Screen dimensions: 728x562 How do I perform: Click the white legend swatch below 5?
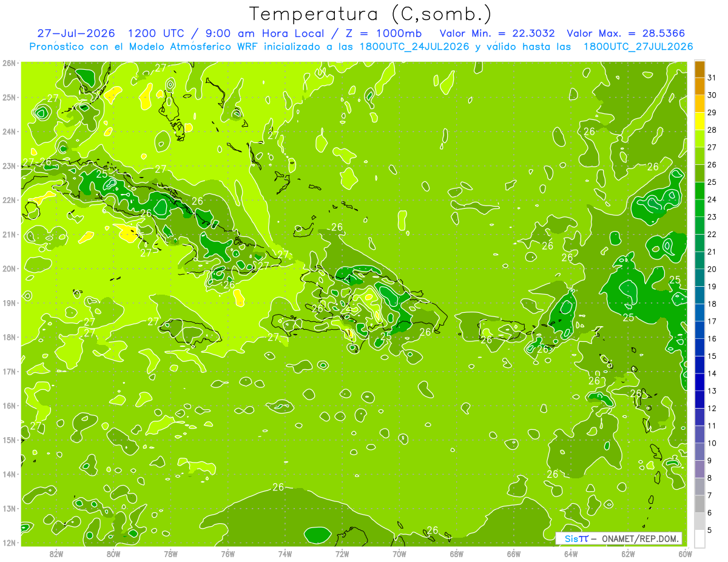(x=699, y=538)
